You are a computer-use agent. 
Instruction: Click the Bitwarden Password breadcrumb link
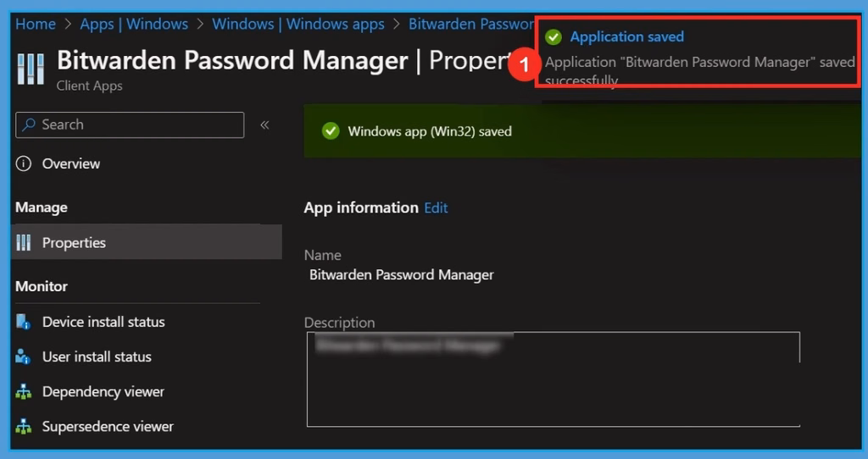[x=471, y=25]
